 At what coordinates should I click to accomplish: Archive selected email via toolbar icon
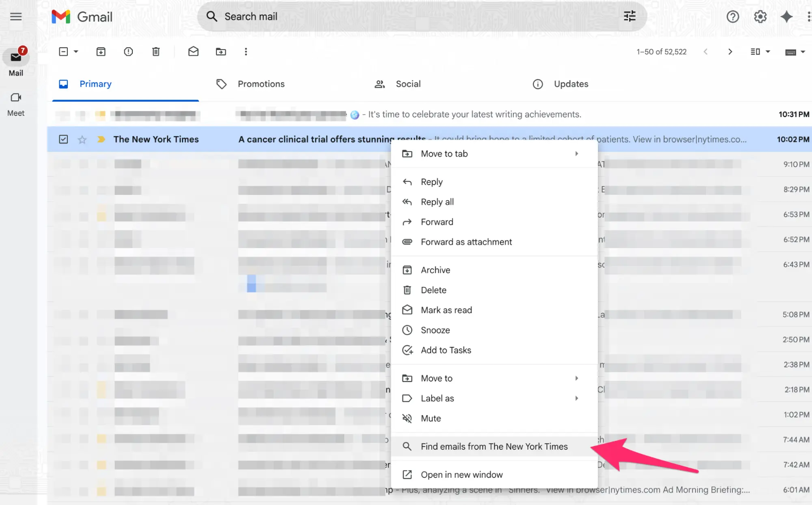point(101,52)
